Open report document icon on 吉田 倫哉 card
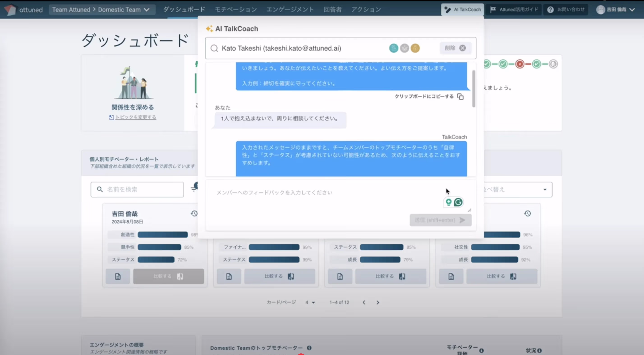Image resolution: width=644 pixels, height=355 pixels. click(x=118, y=276)
